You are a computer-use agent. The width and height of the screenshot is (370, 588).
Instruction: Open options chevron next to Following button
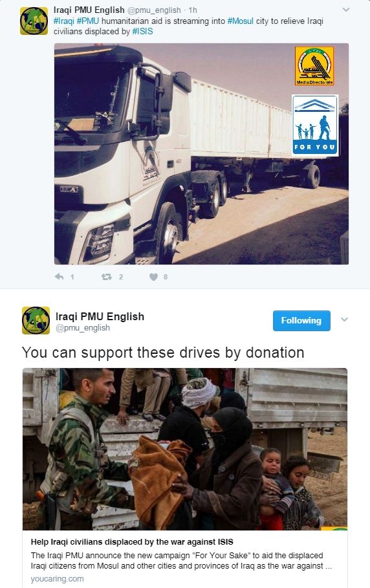(344, 320)
